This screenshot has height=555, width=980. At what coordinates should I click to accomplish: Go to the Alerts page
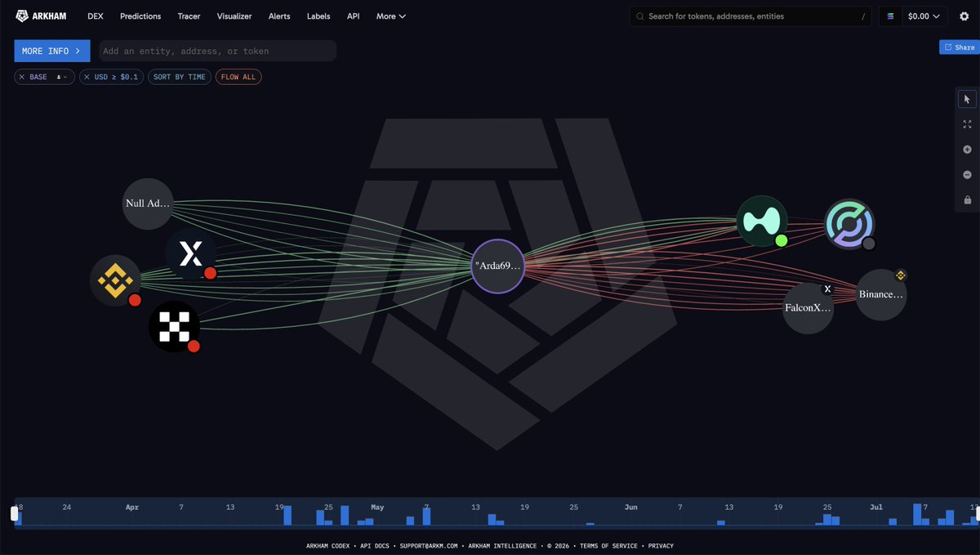tap(279, 16)
